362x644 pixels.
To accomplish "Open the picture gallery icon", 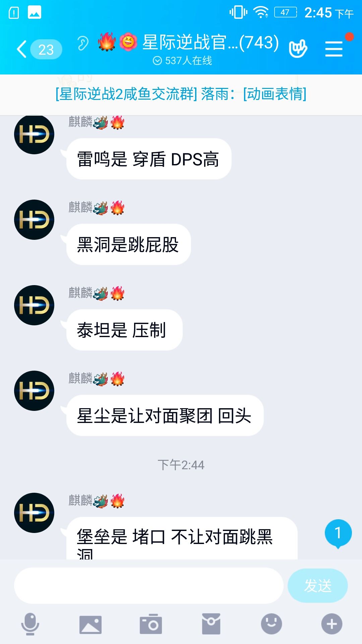I will click(x=90, y=625).
